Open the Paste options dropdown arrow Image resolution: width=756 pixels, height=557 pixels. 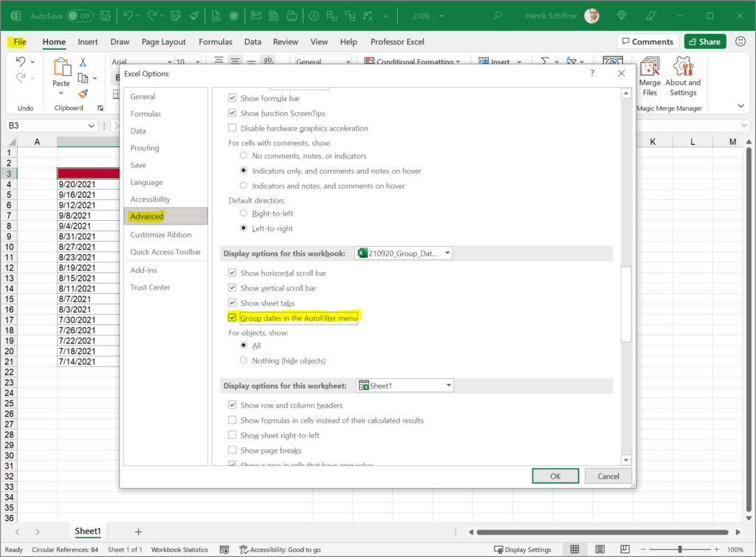click(61, 93)
